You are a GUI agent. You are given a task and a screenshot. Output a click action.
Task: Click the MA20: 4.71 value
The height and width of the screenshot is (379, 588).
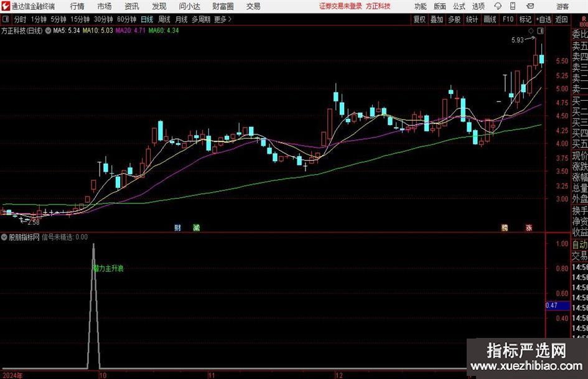pyautogui.click(x=130, y=30)
